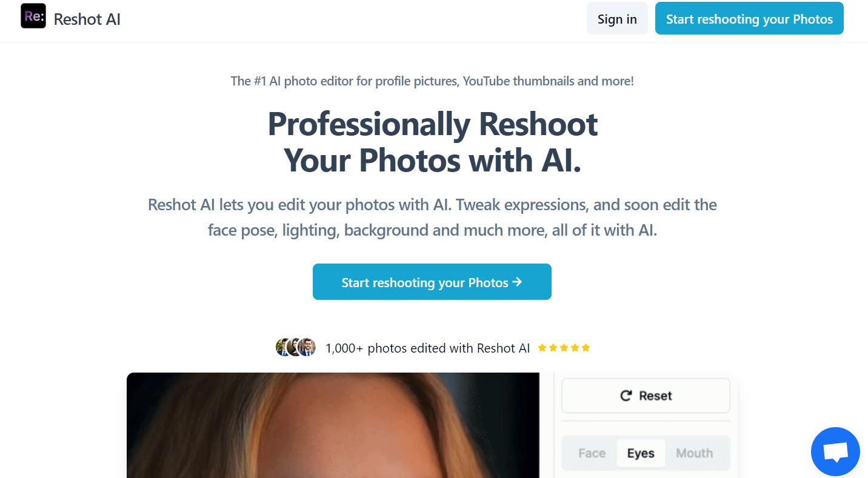Switch to the Mouth tab
Image resolution: width=868 pixels, height=478 pixels.
(694, 453)
